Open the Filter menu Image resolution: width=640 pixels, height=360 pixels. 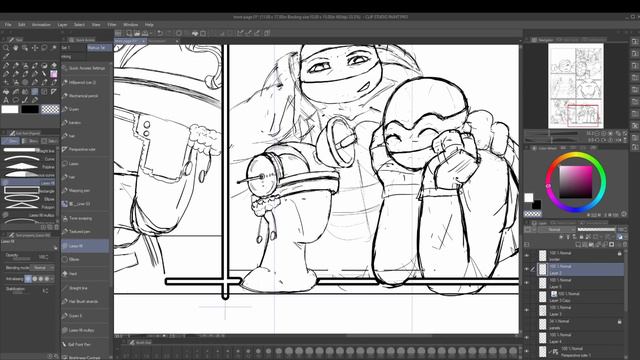pyautogui.click(x=111, y=25)
